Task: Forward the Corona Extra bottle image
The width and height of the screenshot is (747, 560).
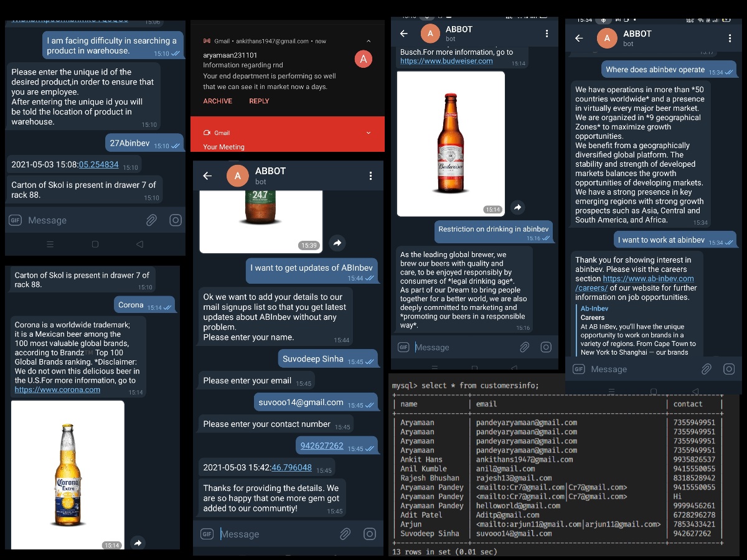Action: pos(138,543)
